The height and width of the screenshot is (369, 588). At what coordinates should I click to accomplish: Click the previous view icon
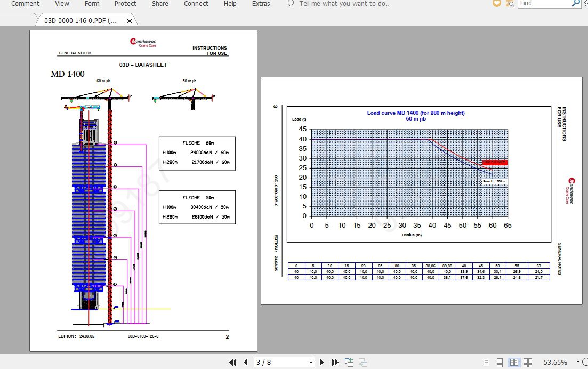coord(349,363)
